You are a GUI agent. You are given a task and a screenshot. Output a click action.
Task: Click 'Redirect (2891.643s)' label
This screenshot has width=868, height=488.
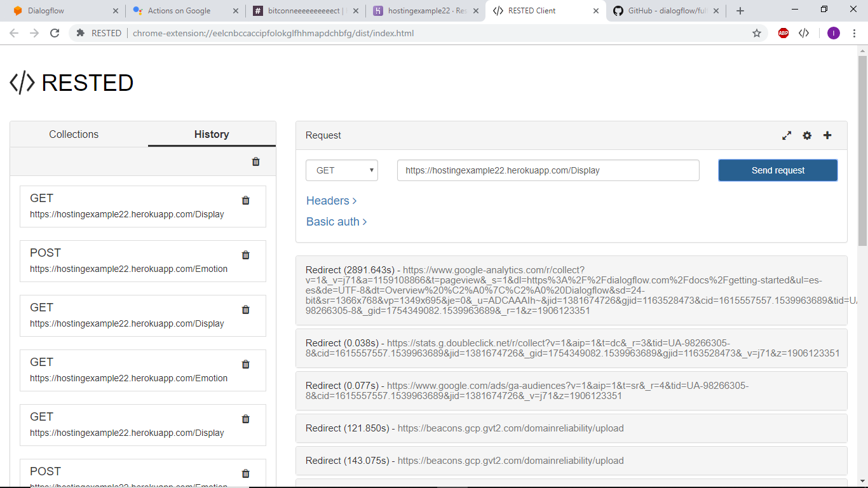click(350, 270)
